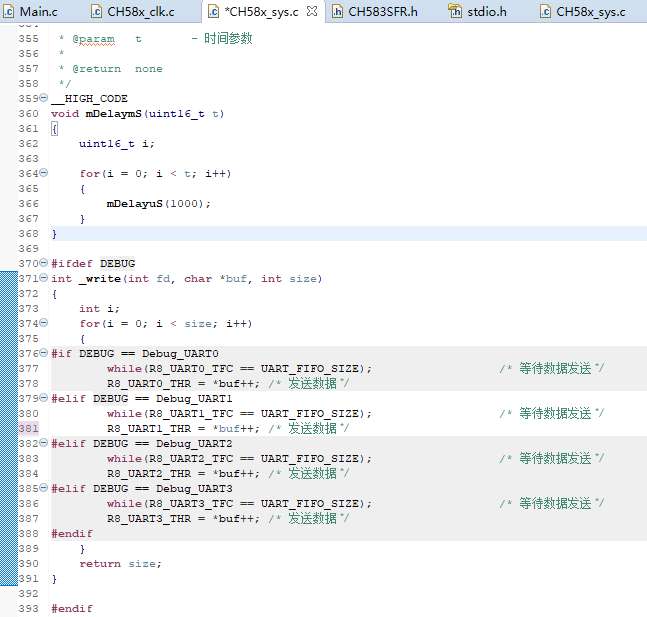Collapse the for loop fold at line 364

pos(43,173)
